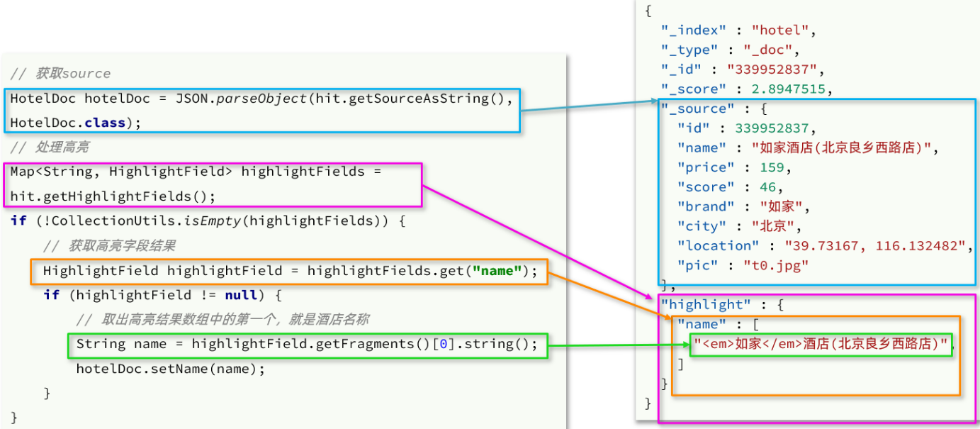Click the "score" : 46 line
Image resolution: width=980 pixels, height=429 pixels.
tap(730, 187)
